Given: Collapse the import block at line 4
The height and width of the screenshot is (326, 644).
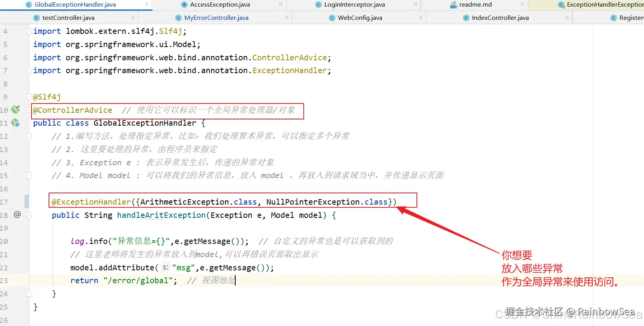Looking at the screenshot, I should pyautogui.click(x=29, y=32).
